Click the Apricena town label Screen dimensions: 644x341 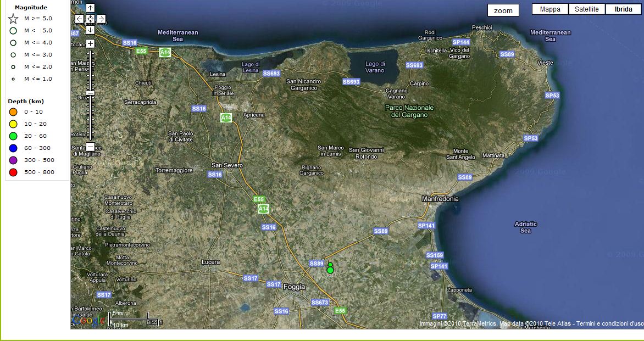click(x=254, y=115)
